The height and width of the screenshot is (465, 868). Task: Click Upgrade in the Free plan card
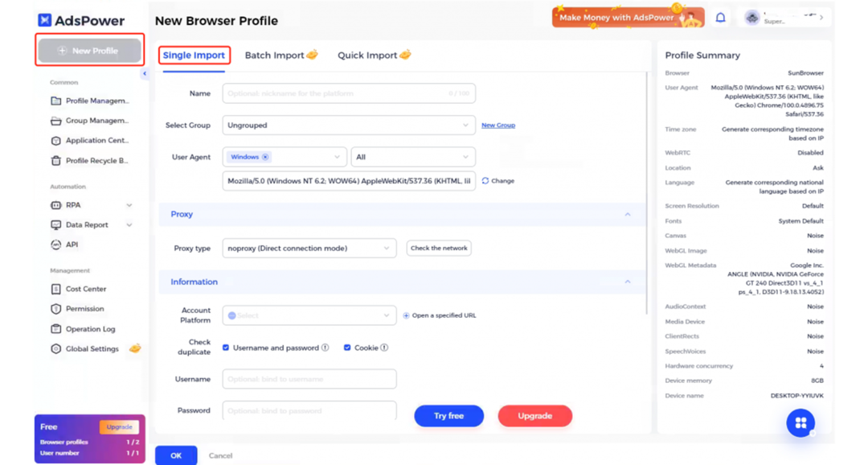coord(119,426)
